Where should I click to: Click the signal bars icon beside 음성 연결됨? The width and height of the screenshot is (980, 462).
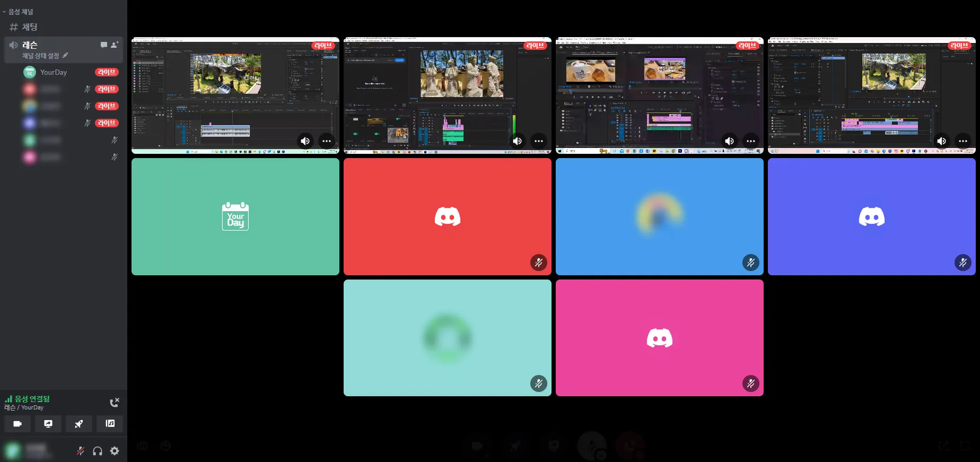coord(8,399)
